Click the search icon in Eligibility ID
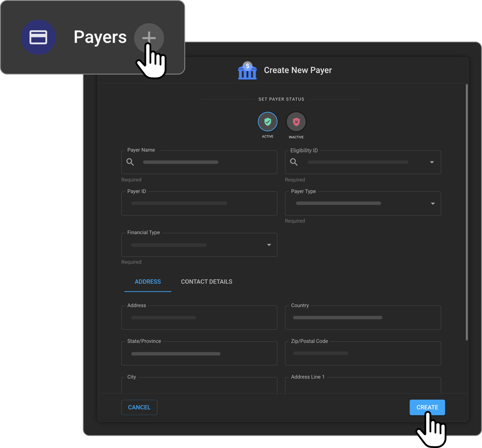The height and width of the screenshot is (448, 482). coord(294,162)
